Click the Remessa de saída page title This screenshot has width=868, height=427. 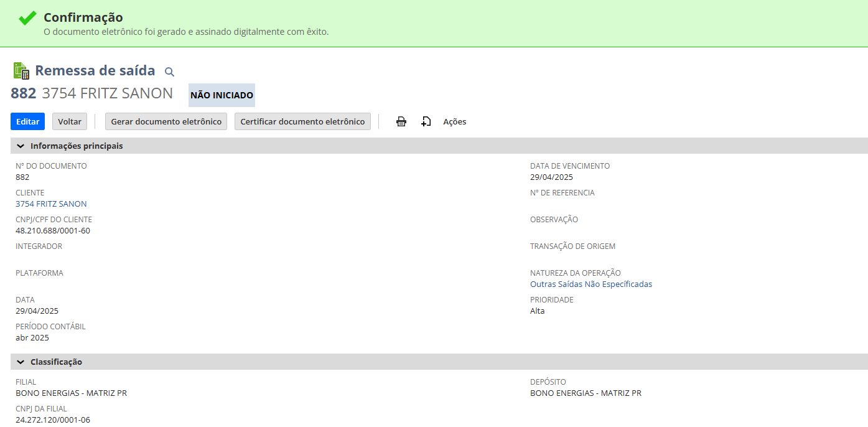point(95,70)
